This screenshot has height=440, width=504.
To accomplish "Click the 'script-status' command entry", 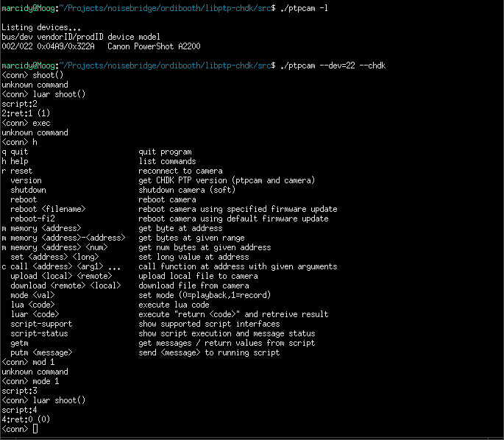I will click(39, 333).
